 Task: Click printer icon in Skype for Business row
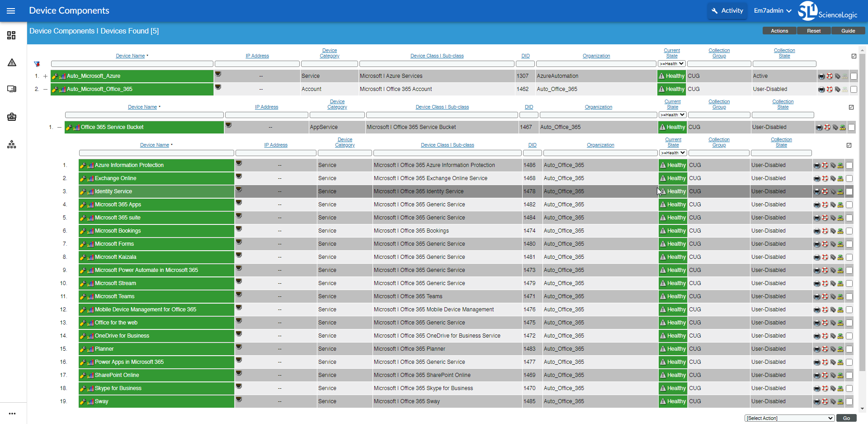coord(817,389)
